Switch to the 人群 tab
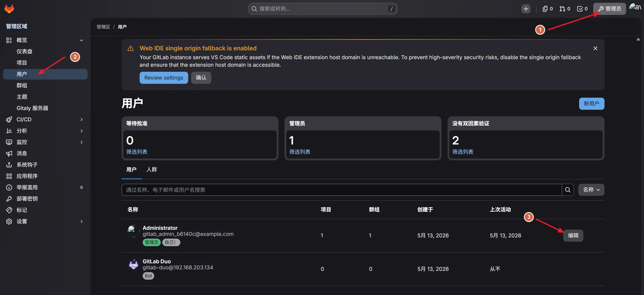644x295 pixels. tap(152, 170)
